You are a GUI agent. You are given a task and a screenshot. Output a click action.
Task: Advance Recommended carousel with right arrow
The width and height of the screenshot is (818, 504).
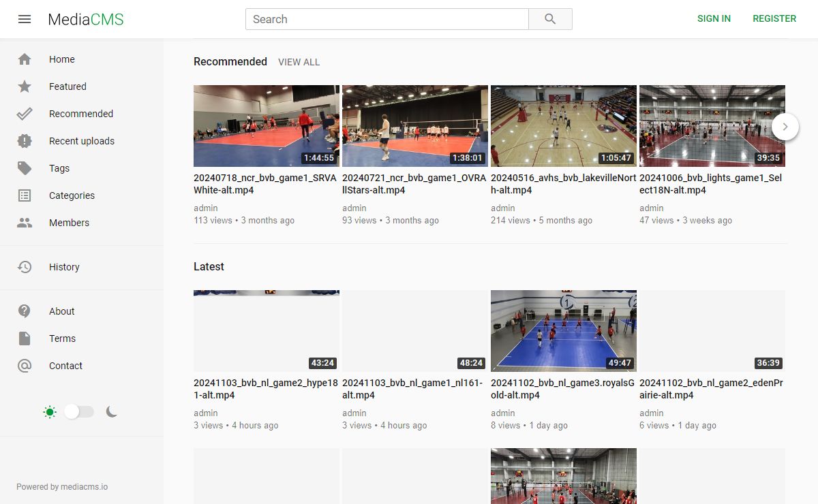pyautogui.click(x=785, y=126)
